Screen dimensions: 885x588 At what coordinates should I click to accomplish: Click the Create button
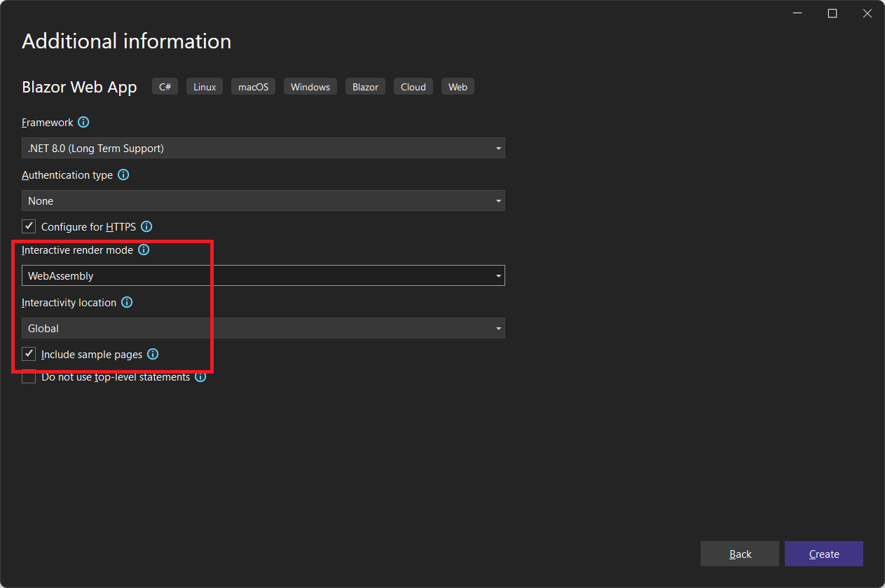(x=824, y=554)
